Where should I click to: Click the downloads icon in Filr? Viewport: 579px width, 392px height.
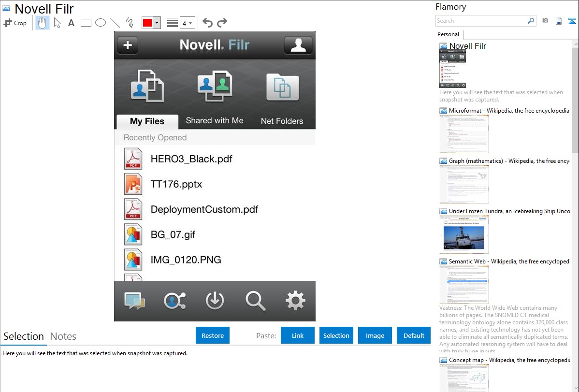coord(215,301)
